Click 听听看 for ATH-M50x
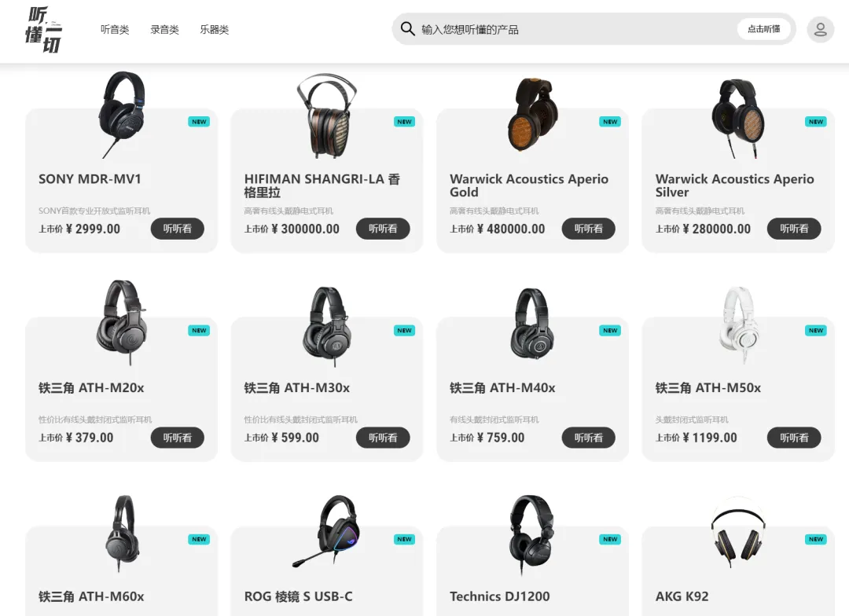This screenshot has width=849, height=616. pyautogui.click(x=794, y=438)
